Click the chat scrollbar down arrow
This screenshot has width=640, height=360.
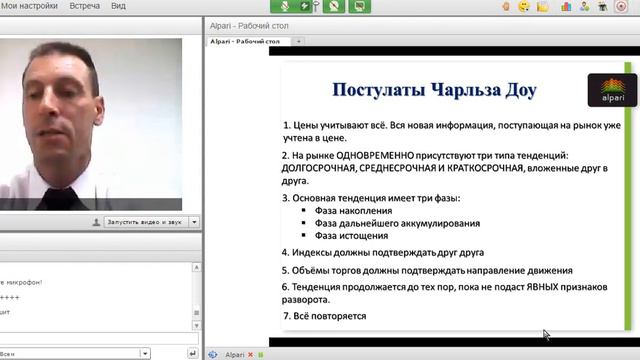[x=196, y=326]
